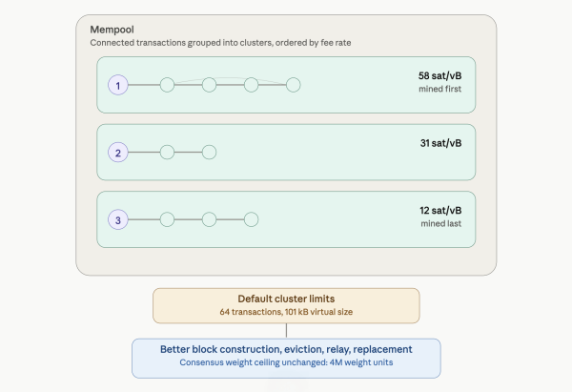Click the 'mined last' label
The height and width of the screenshot is (392, 572).
[441, 224]
